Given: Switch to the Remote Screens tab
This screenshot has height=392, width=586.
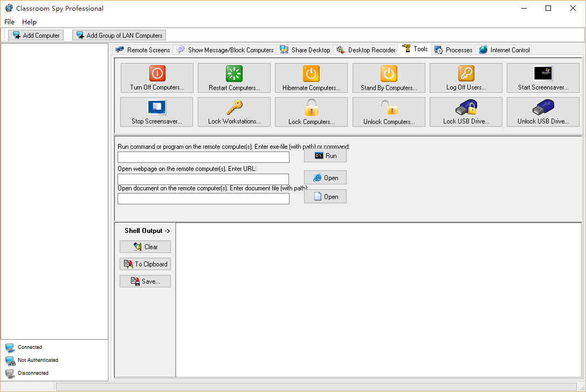Looking at the screenshot, I should (143, 50).
